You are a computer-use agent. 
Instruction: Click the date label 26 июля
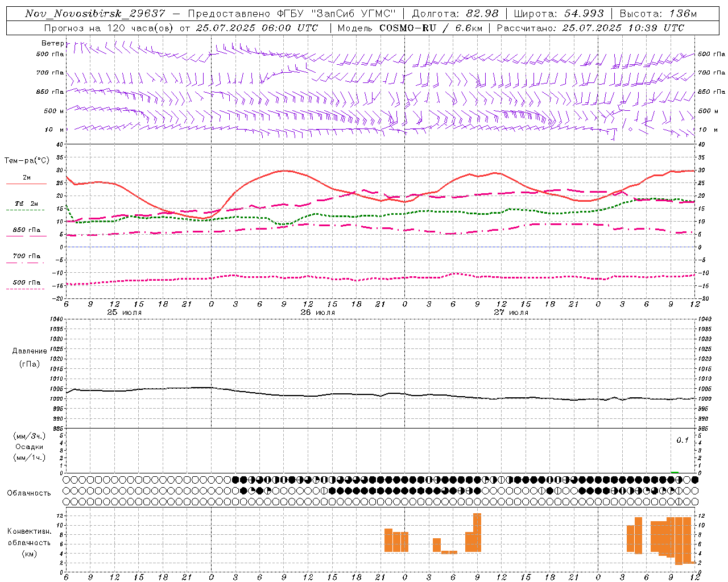318,313
